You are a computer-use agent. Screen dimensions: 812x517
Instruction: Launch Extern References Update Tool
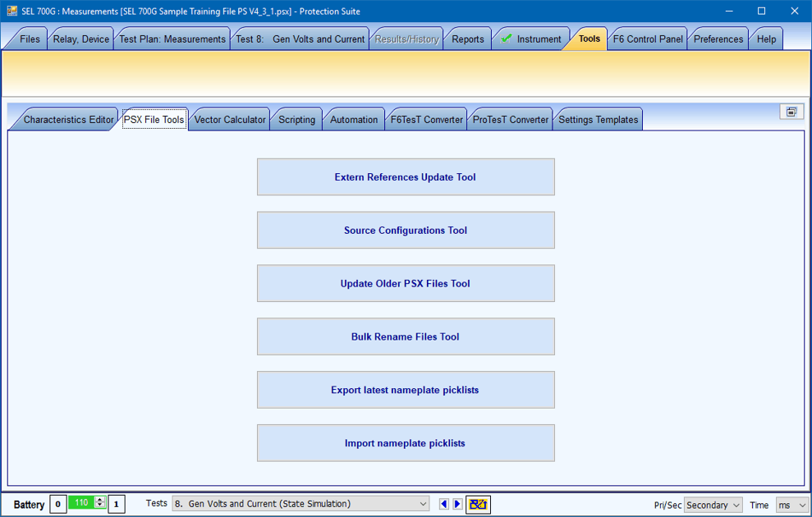click(x=406, y=177)
